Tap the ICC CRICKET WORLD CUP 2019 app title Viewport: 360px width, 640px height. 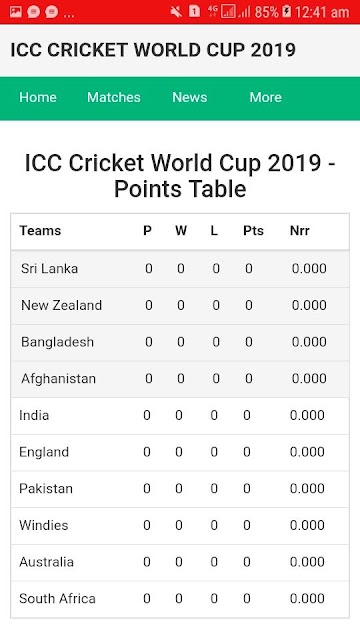153,50
